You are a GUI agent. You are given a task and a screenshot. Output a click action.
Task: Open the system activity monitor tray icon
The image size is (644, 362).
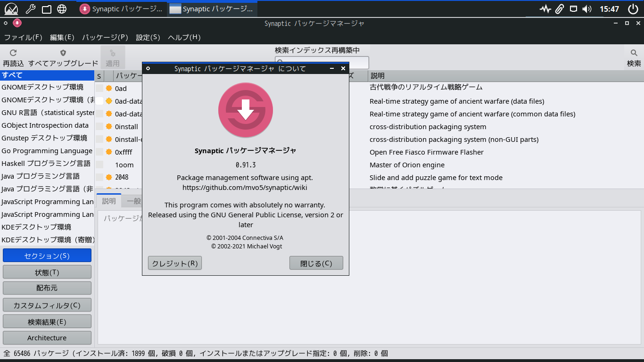pos(545,9)
